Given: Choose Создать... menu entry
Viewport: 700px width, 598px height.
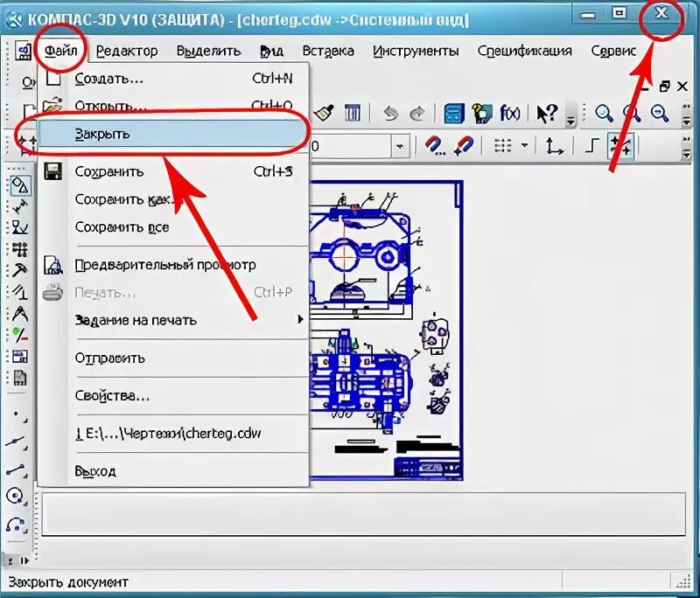Looking at the screenshot, I should (x=173, y=79).
